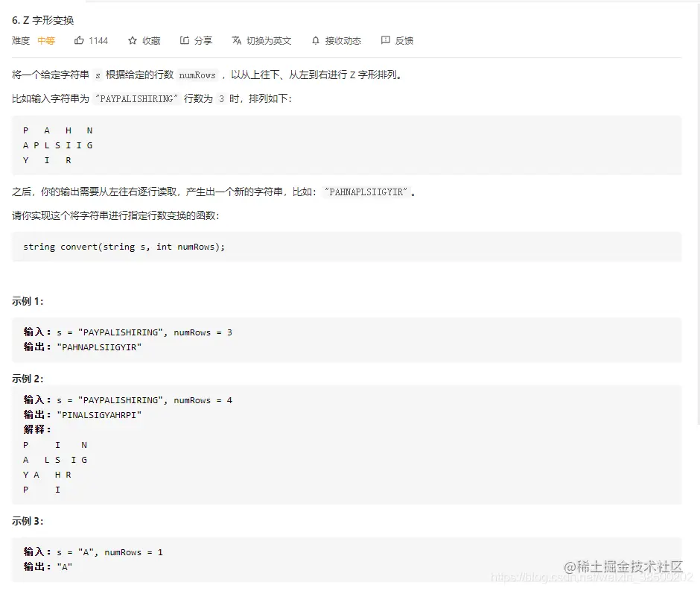Click the zigzag row 'A L S I G'
Screen dimensions: 700x591
55,460
